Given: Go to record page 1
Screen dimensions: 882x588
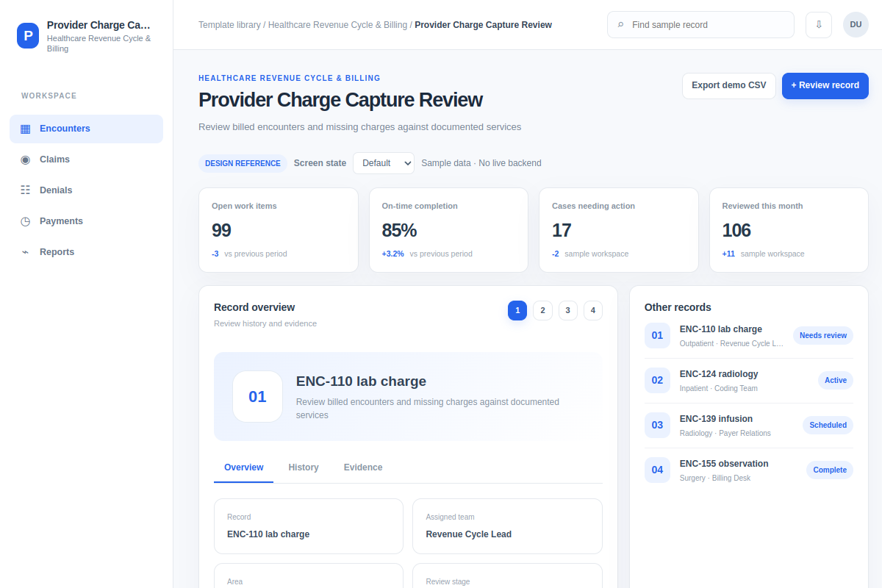Looking at the screenshot, I should point(517,310).
